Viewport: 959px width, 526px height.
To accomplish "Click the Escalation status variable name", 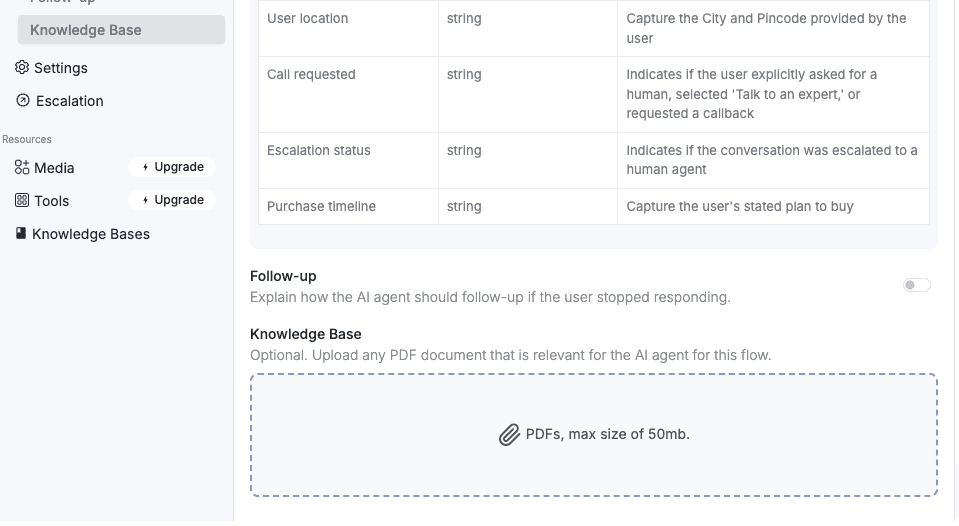I will (319, 151).
